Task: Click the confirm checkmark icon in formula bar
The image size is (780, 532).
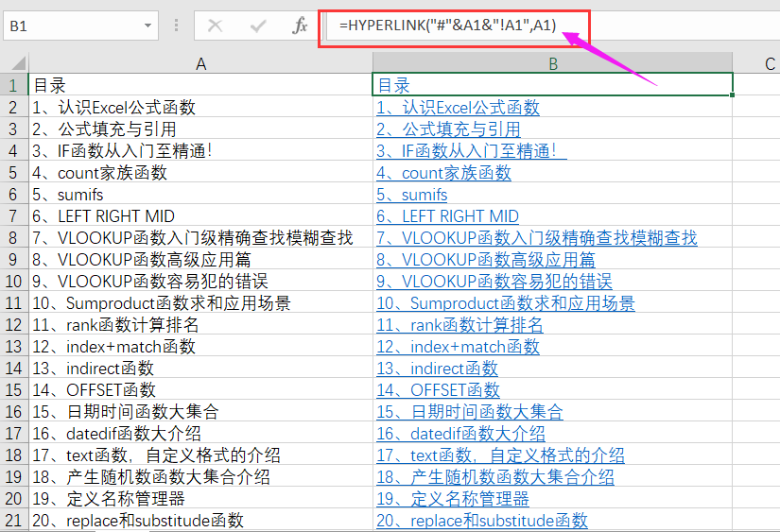Action: (258, 26)
